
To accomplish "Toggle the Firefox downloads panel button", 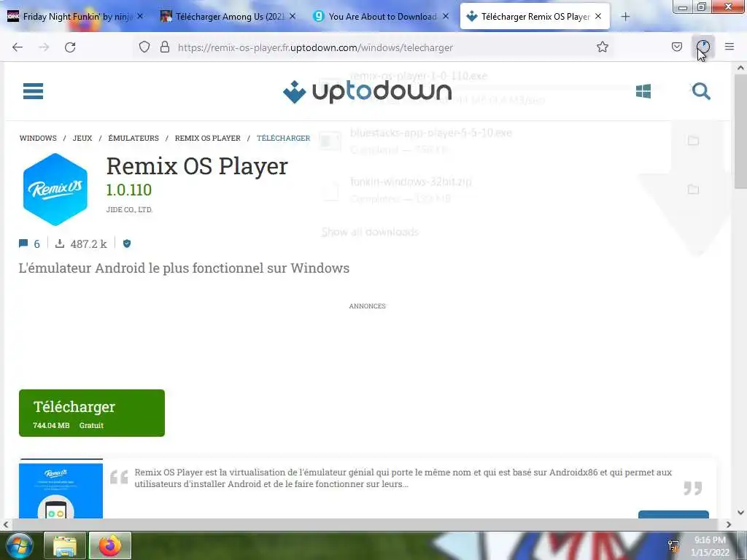I will pos(703,47).
